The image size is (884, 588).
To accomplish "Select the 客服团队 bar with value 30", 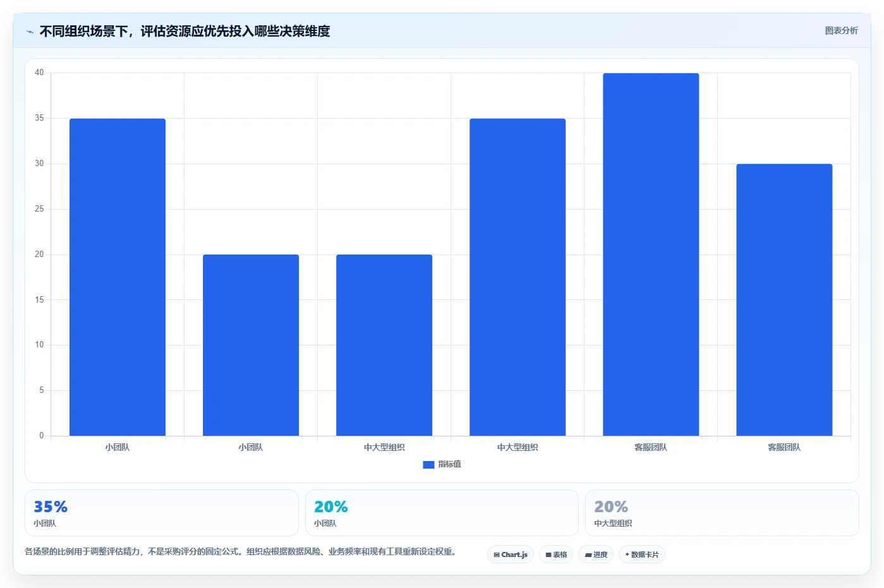I will [784, 300].
